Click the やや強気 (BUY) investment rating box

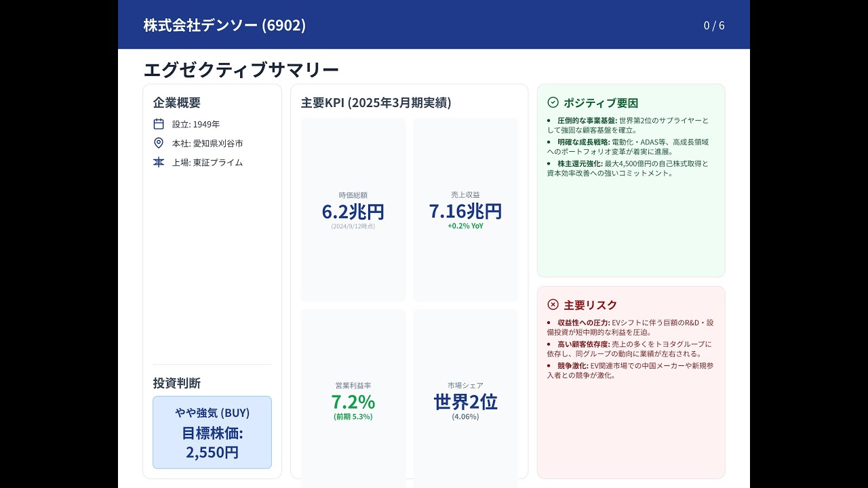pyautogui.click(x=212, y=413)
